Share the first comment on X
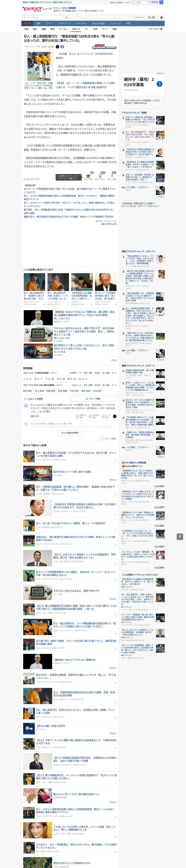Viewport: 186px width, 868px height. [114, 416]
